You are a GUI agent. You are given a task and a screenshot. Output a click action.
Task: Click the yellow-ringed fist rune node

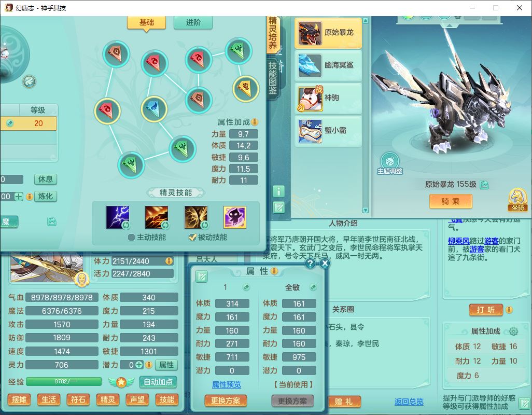pyautogui.click(x=246, y=88)
